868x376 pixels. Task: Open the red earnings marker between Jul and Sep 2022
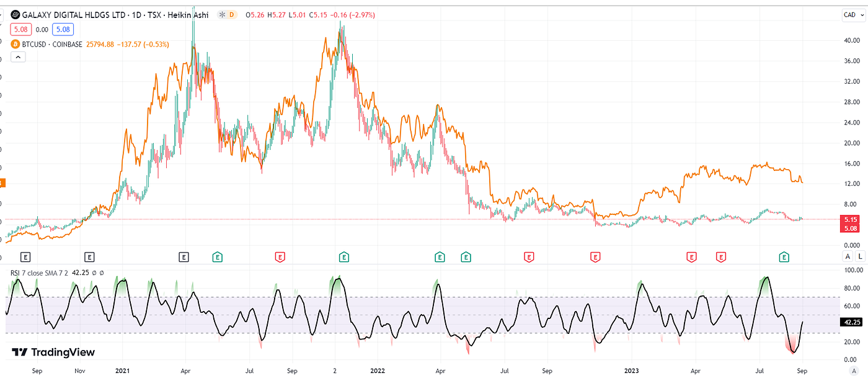(x=529, y=256)
